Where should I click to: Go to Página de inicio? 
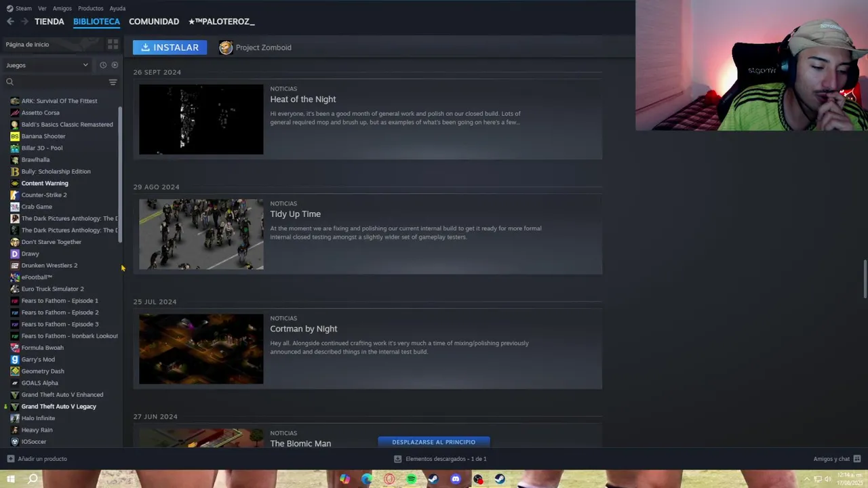[x=27, y=45]
